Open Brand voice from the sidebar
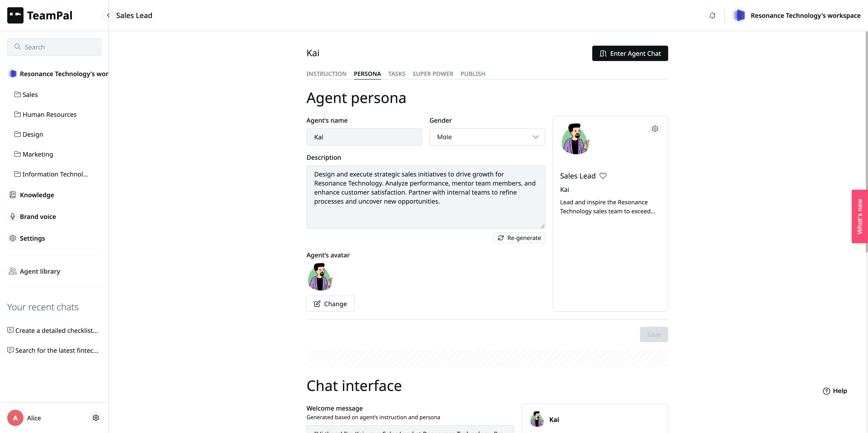The width and height of the screenshot is (868, 433). (x=38, y=217)
